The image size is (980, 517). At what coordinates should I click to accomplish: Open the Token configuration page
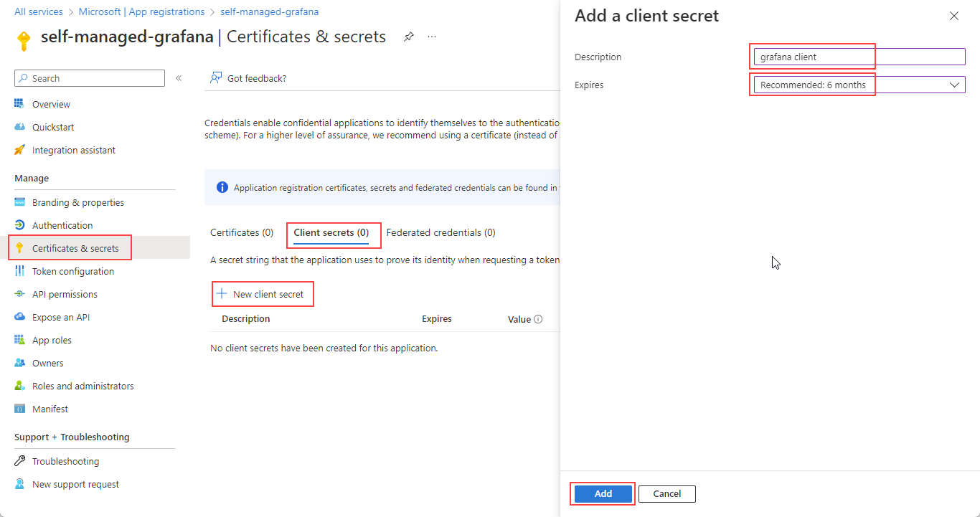[72, 271]
